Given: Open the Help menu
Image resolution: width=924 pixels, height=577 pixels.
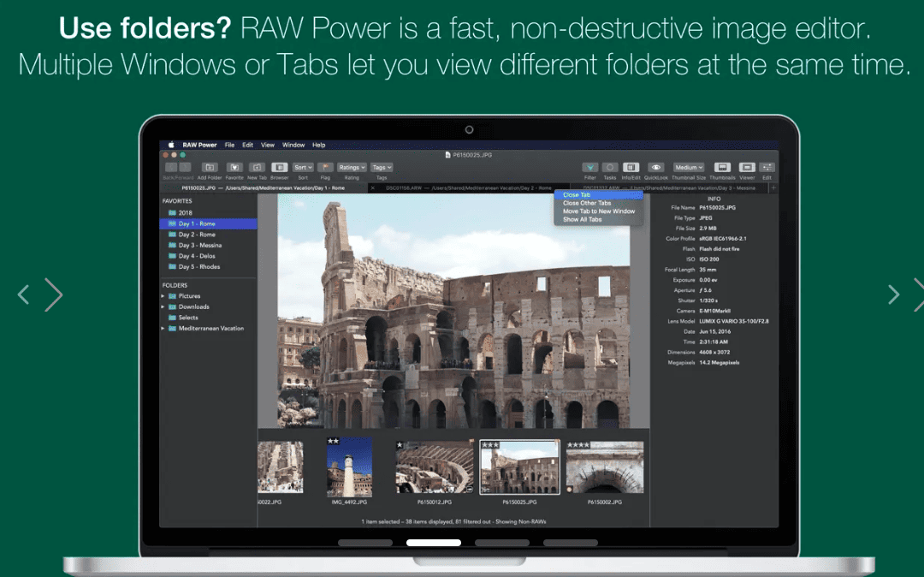Looking at the screenshot, I should point(318,145).
